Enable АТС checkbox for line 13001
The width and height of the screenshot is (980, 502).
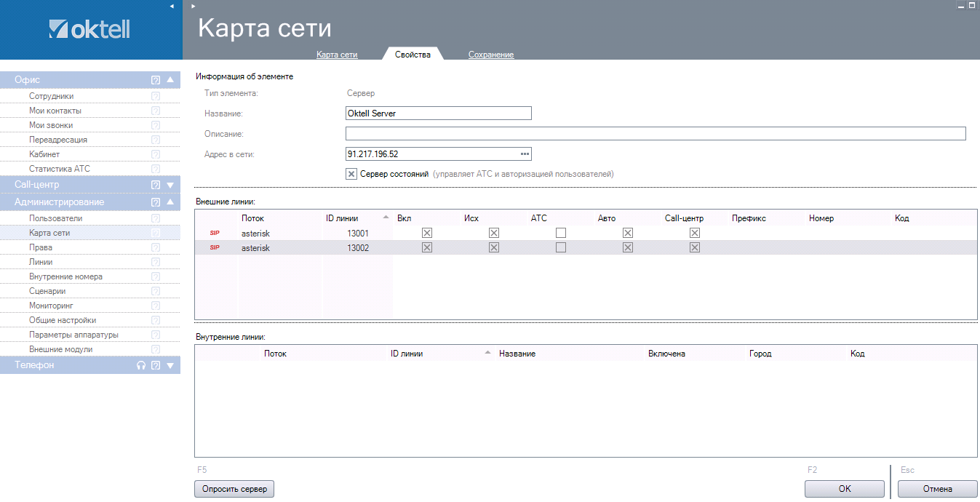pos(561,233)
